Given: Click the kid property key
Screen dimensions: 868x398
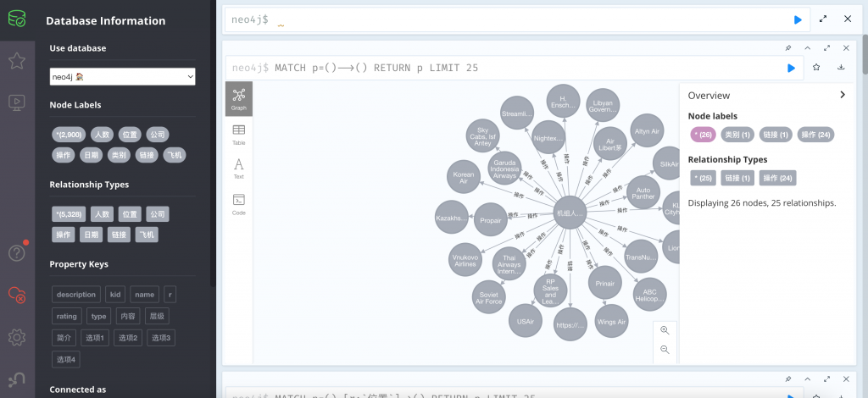Looking at the screenshot, I should point(115,295).
